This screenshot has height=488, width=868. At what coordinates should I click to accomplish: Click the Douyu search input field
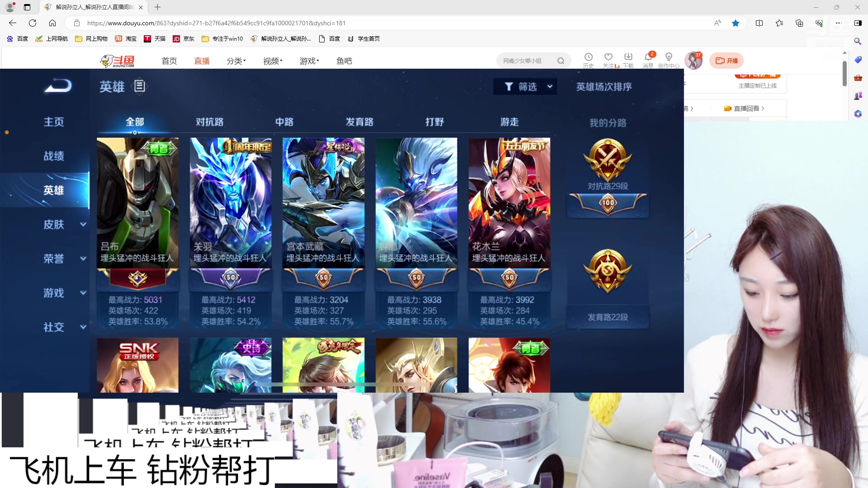click(527, 61)
